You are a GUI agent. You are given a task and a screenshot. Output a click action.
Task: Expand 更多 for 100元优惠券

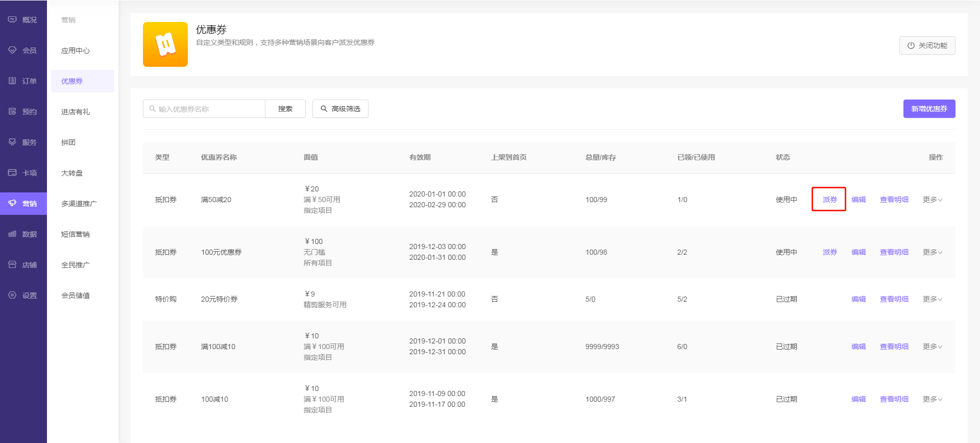(x=932, y=252)
